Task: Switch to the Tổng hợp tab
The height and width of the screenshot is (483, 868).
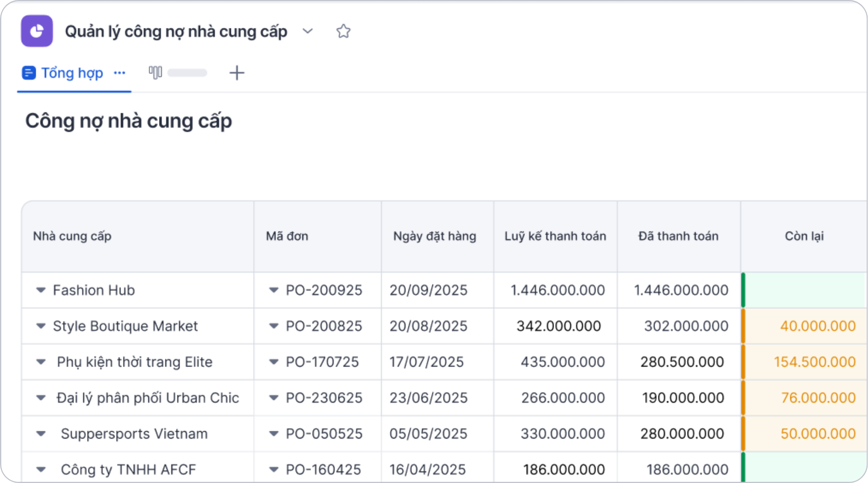Action: [x=62, y=73]
